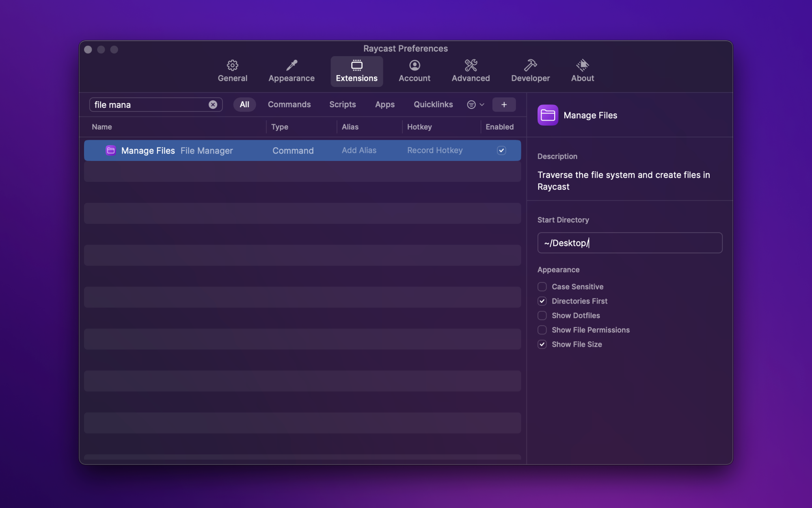Click the purple Manage Files folder icon
Viewport: 812px width, 508px height.
548,115
